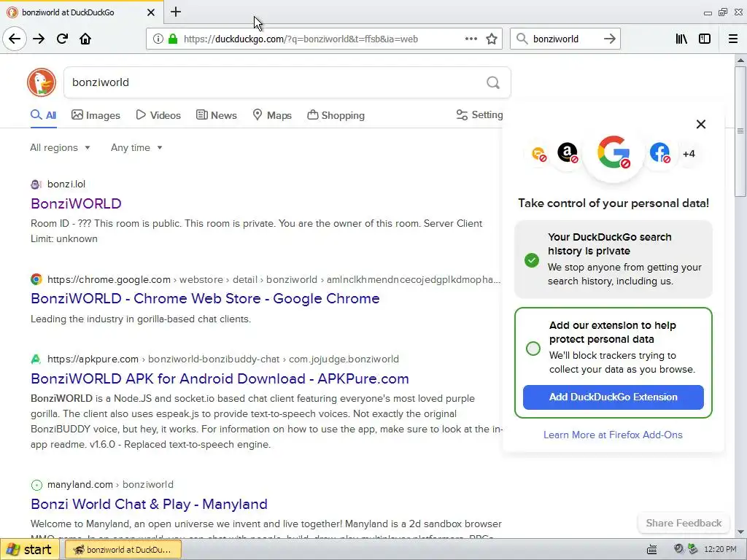Switch to the Videos tab
The height and width of the screenshot is (560, 747).
tap(158, 115)
